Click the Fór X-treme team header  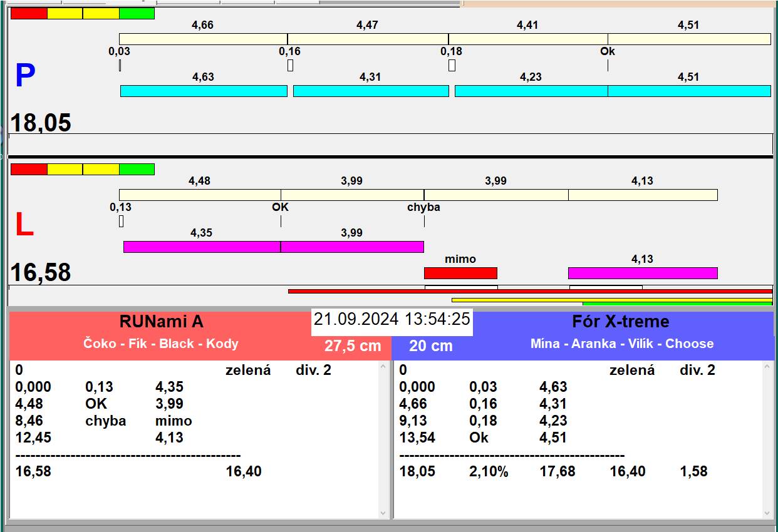pos(621,322)
